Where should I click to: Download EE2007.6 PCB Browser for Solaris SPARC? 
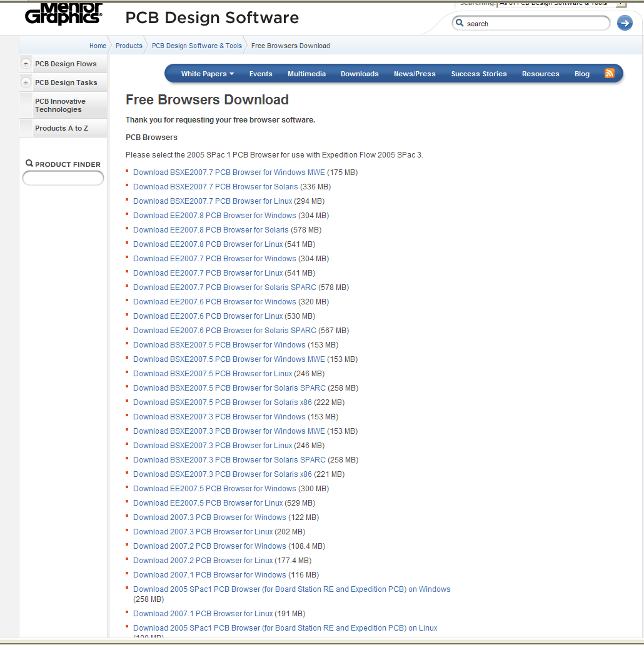pos(224,331)
